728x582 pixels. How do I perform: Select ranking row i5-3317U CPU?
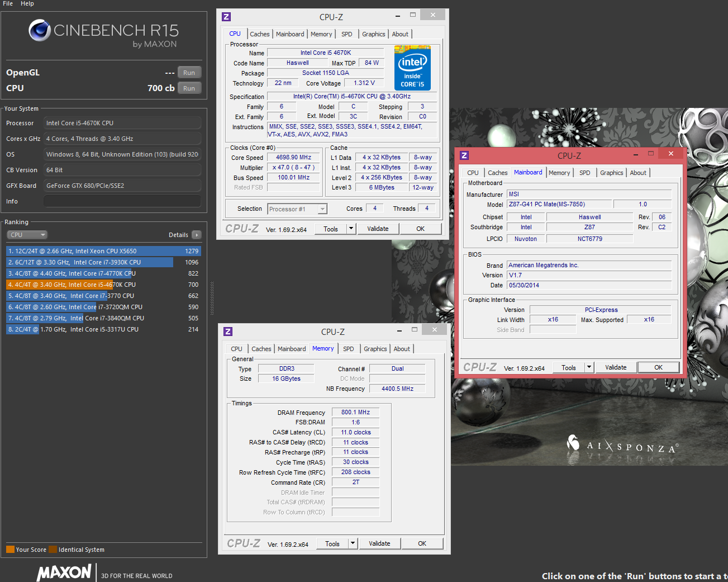click(103, 329)
